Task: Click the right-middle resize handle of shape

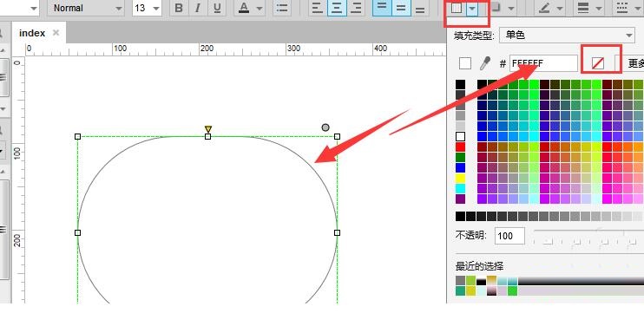Action: (338, 232)
